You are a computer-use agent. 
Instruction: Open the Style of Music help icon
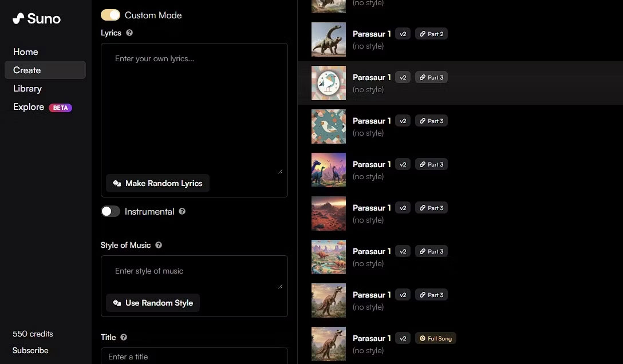click(159, 245)
